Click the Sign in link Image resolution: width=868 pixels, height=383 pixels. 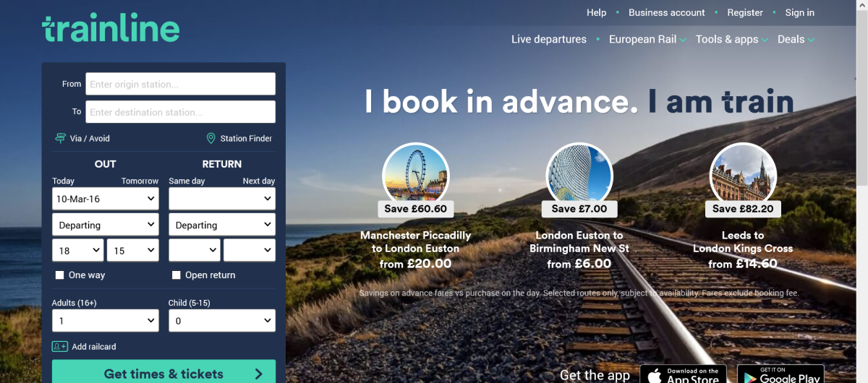[x=799, y=12]
